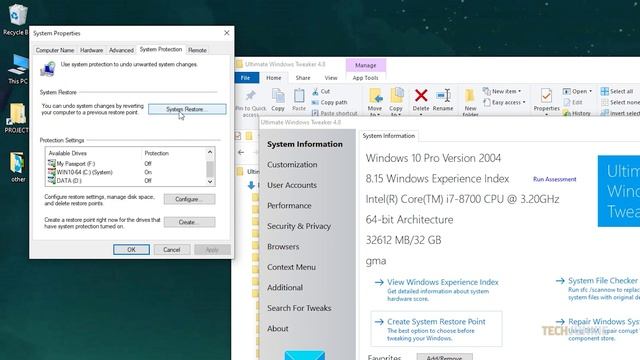Select System Information in the sidebar
Viewport: 640px width, 360px height.
click(x=305, y=144)
